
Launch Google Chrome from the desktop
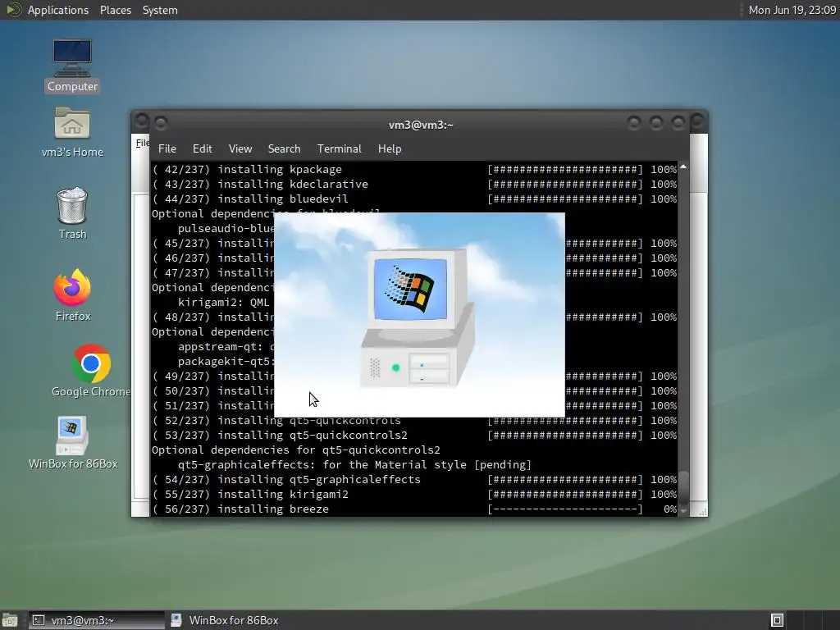(x=91, y=371)
